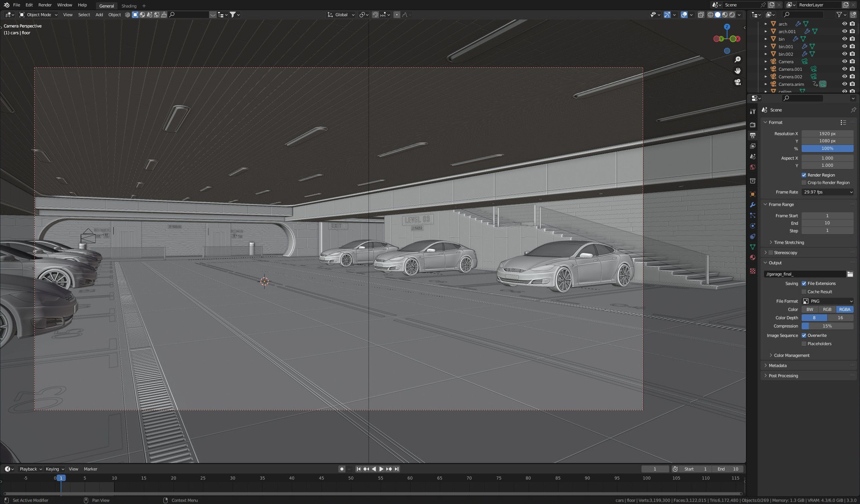Open the viewport shading options dropdown

click(739, 15)
